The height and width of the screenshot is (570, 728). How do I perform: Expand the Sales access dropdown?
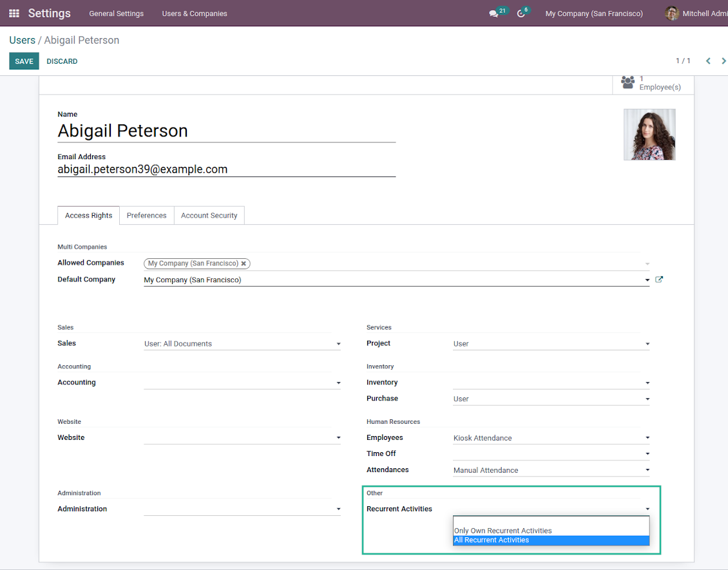[242, 344]
